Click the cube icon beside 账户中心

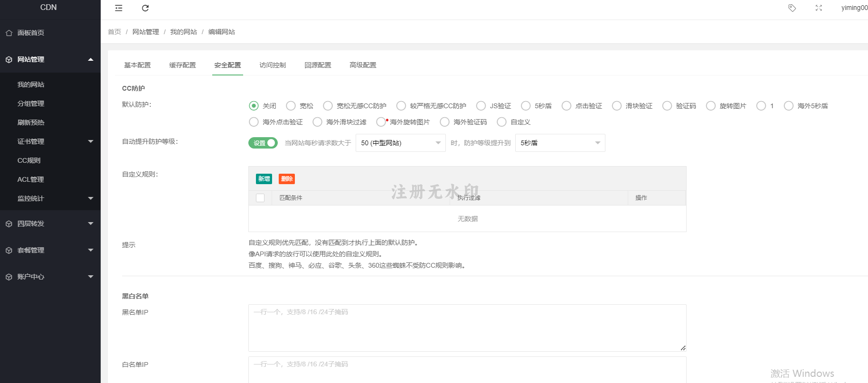click(x=9, y=277)
